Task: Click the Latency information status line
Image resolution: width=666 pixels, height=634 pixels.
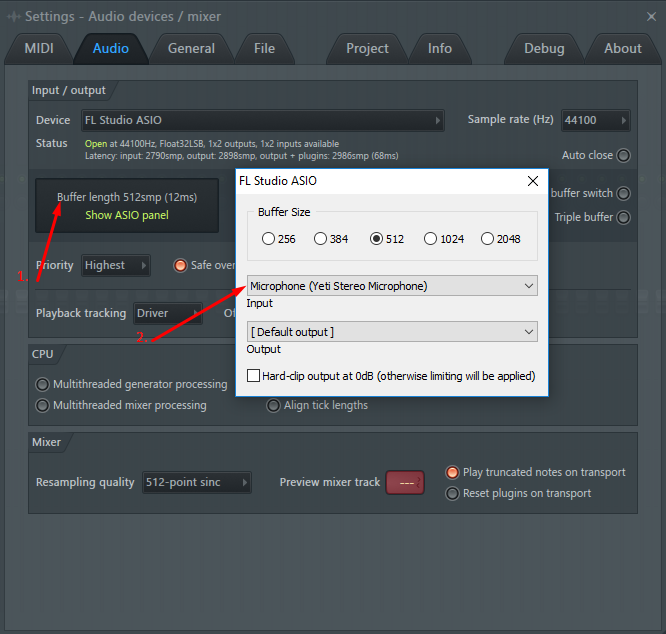Action: pyautogui.click(x=242, y=156)
